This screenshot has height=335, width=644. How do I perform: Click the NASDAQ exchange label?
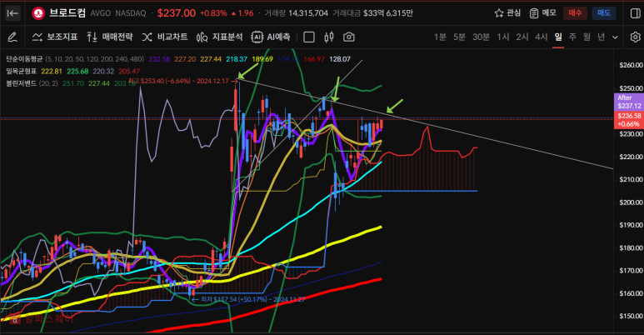(x=131, y=13)
